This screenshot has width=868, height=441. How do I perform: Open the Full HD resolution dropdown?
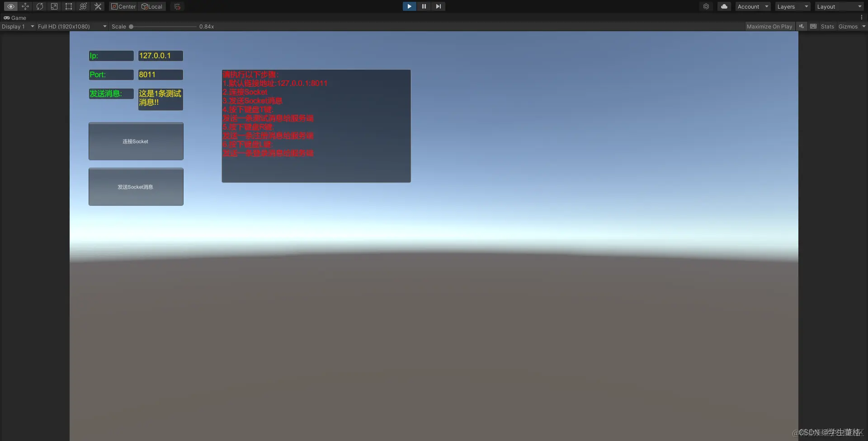[72, 26]
